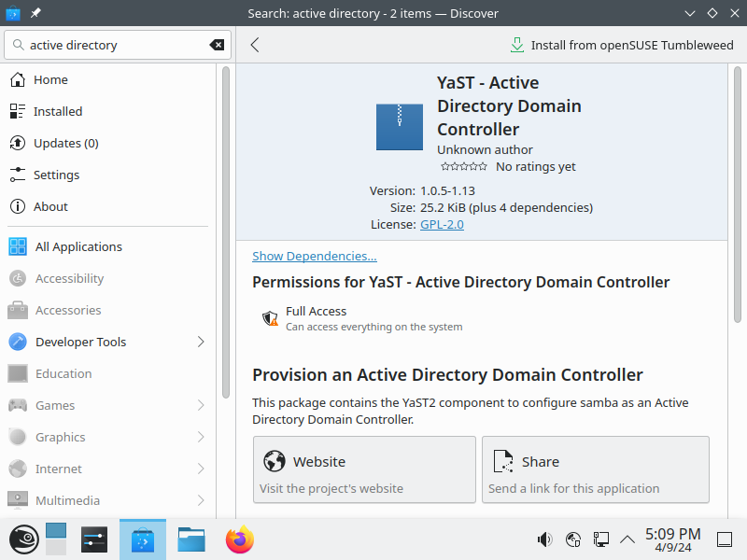The height and width of the screenshot is (560, 747).
Task: Click the volume icon in system tray
Action: pos(544,539)
